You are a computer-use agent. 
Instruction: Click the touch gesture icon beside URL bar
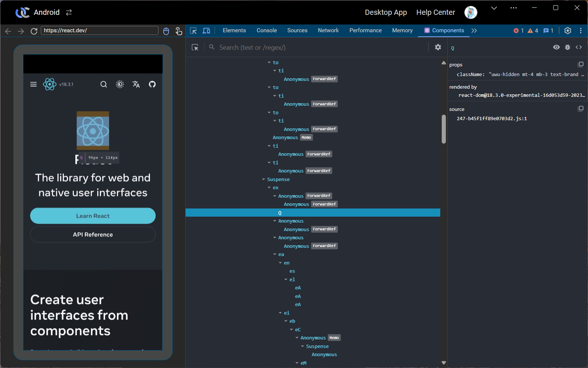(x=179, y=31)
